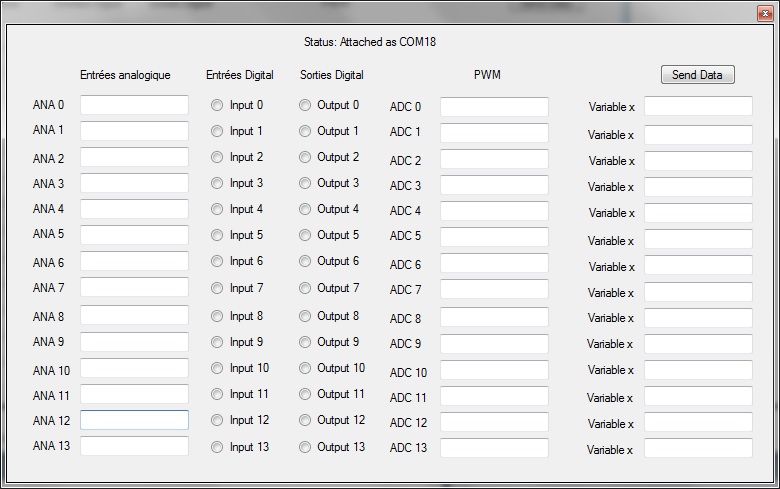The image size is (780, 489).
Task: Click the first Variable x field
Action: click(x=698, y=107)
